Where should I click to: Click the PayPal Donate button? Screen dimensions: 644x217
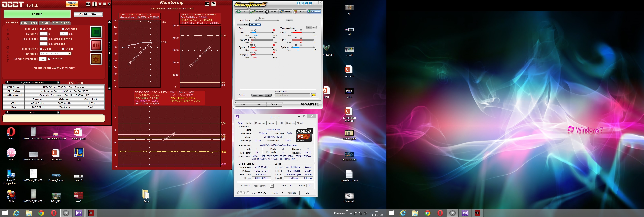click(72, 4)
